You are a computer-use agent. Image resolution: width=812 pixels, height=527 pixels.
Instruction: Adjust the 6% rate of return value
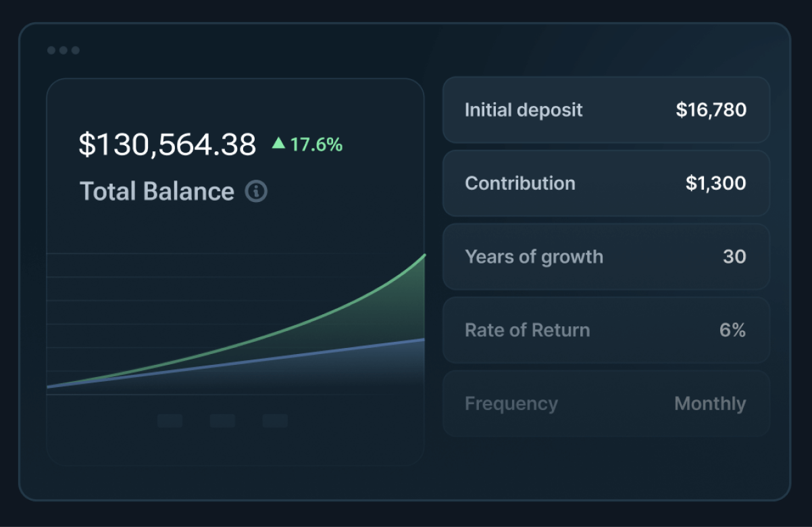point(732,330)
